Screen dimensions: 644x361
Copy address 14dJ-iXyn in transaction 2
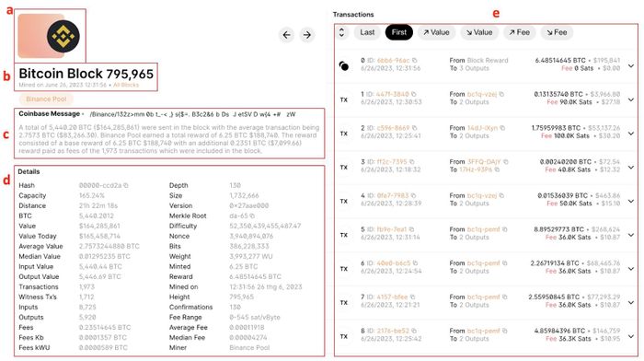pos(502,128)
